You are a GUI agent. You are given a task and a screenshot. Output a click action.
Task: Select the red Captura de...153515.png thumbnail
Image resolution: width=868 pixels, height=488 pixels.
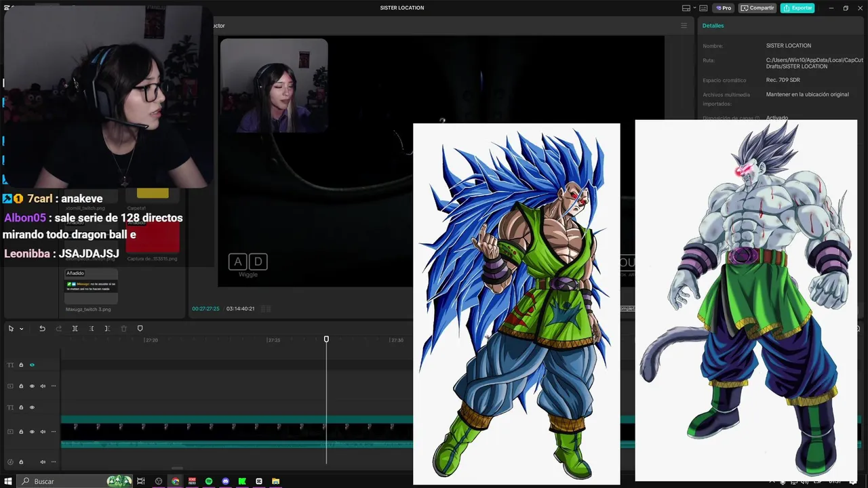[153, 237]
